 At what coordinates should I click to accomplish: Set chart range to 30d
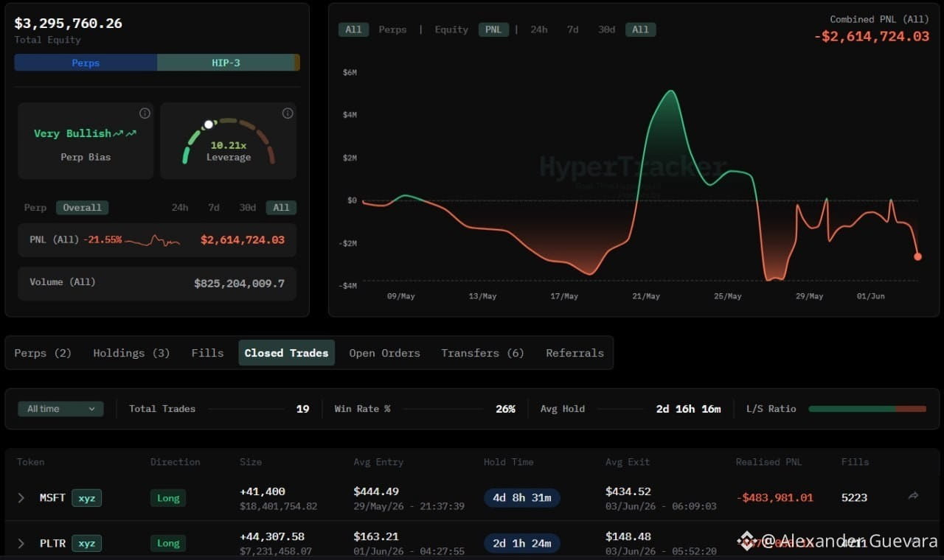[607, 29]
